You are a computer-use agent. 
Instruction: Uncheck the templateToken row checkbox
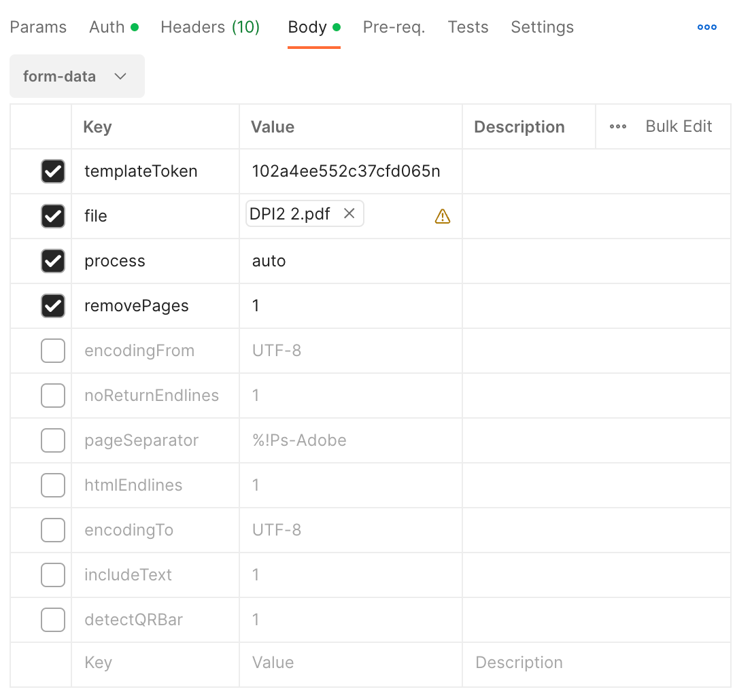coord(53,171)
